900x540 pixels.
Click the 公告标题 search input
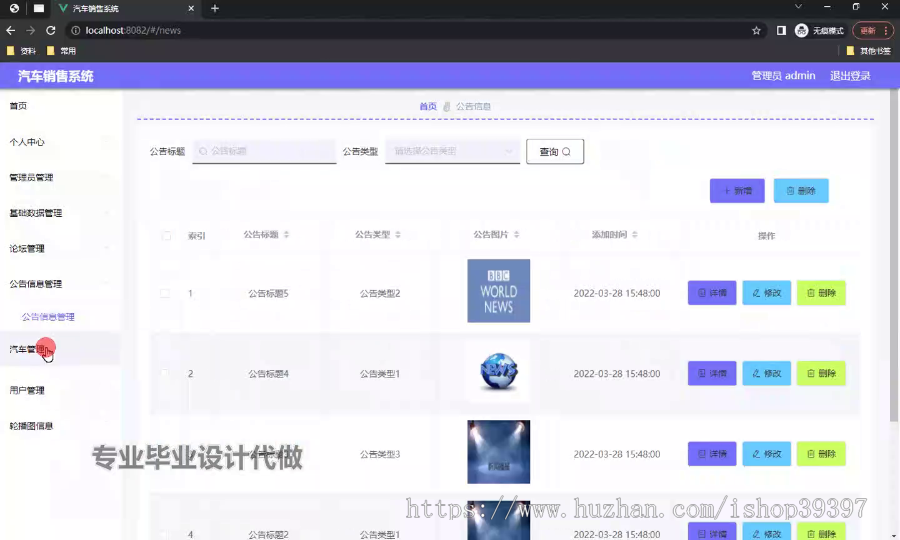pos(264,151)
